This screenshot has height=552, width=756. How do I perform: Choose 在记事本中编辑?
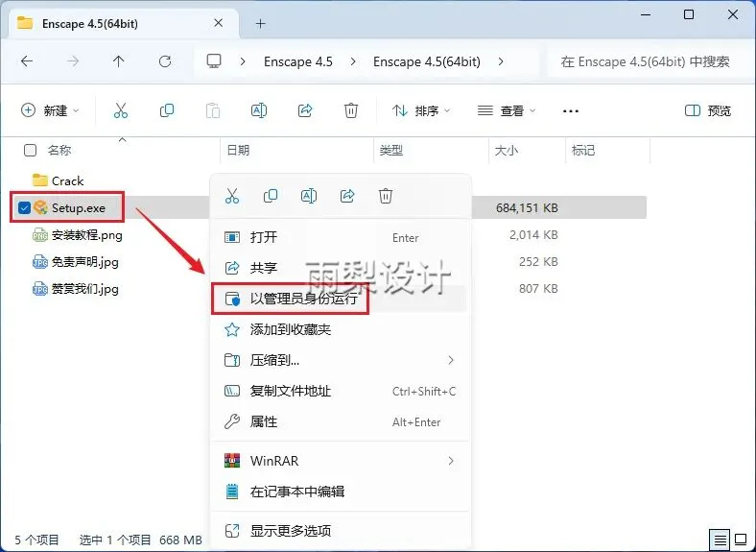341,492
